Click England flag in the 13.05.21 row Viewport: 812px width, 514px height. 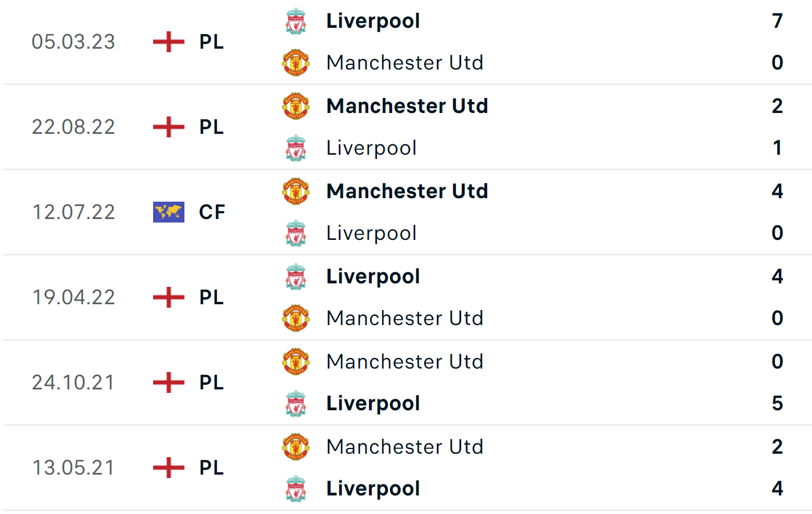point(169,468)
